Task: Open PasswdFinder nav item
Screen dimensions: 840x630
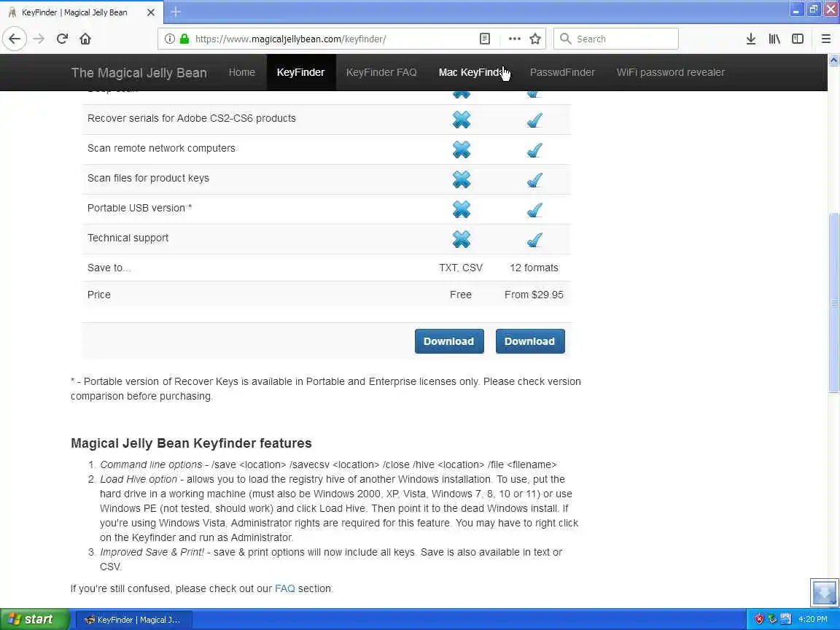Action: tap(562, 72)
